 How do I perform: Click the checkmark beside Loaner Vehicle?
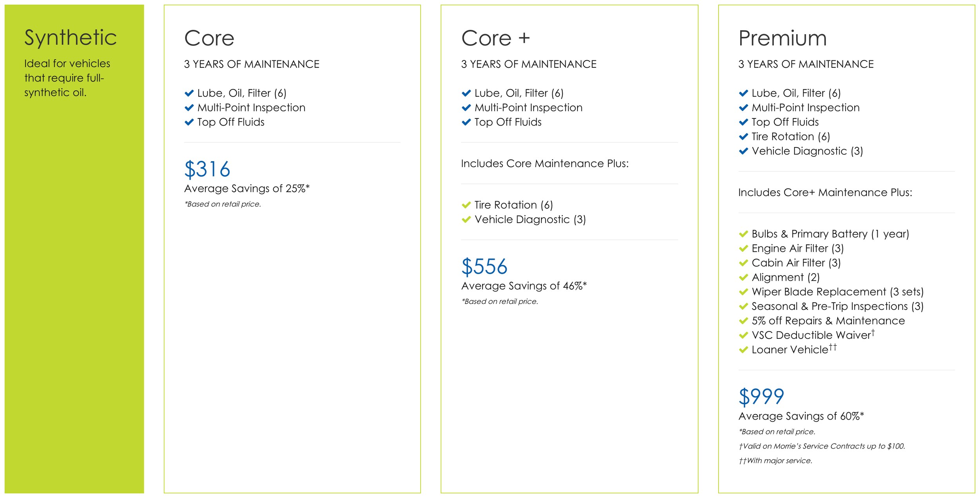tap(743, 350)
